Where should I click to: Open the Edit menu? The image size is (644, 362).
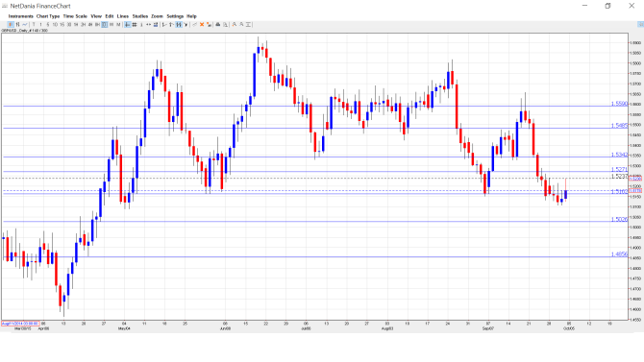(110, 16)
